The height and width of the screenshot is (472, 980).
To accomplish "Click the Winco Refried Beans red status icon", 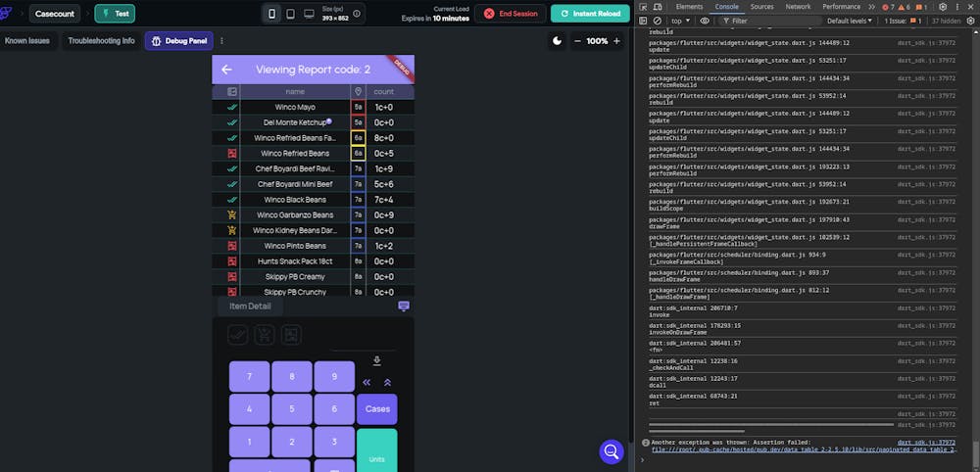I will point(232,154).
